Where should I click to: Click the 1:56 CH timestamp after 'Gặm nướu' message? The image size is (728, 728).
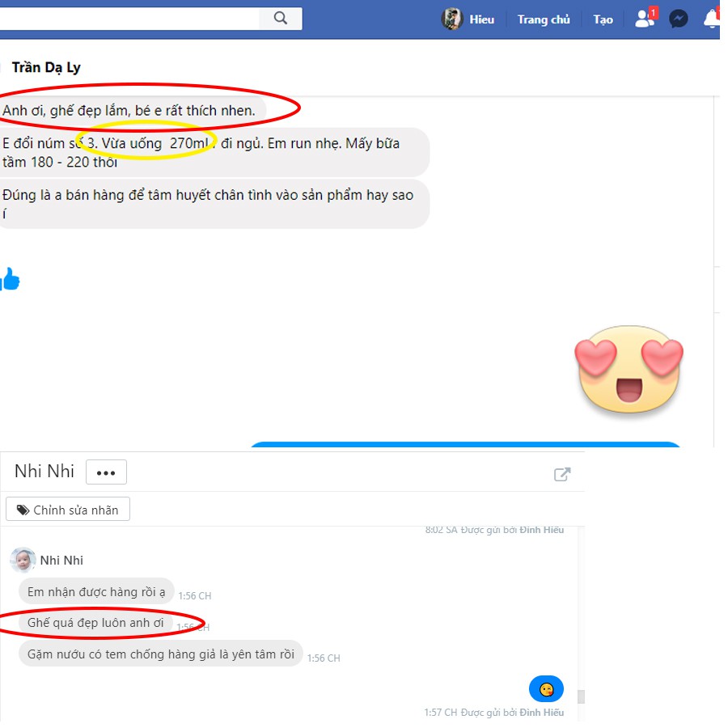[323, 658]
